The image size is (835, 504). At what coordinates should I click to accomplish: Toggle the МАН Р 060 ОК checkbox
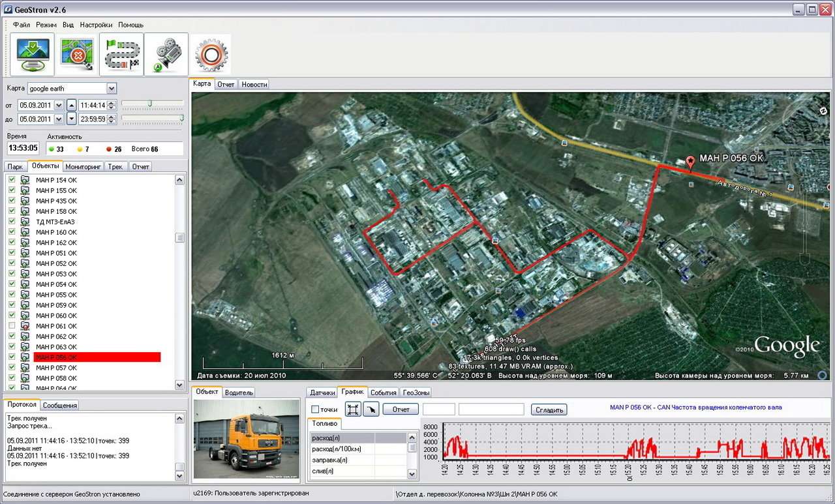[12, 315]
